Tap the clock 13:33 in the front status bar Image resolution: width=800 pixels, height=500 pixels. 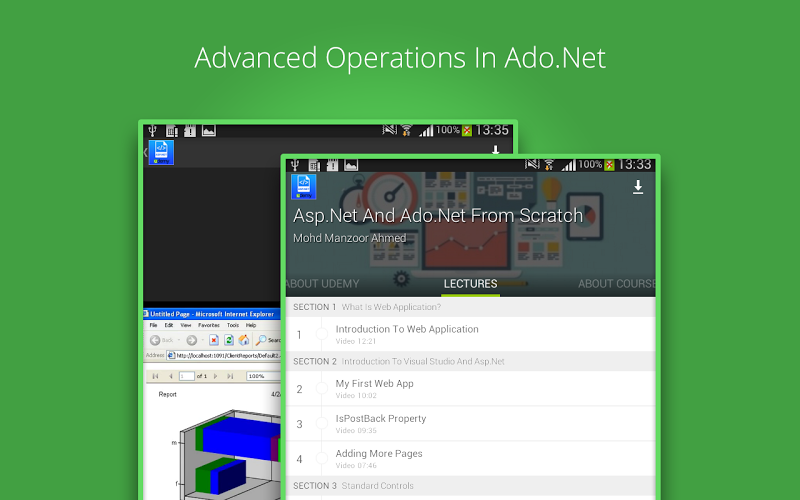coord(634,165)
